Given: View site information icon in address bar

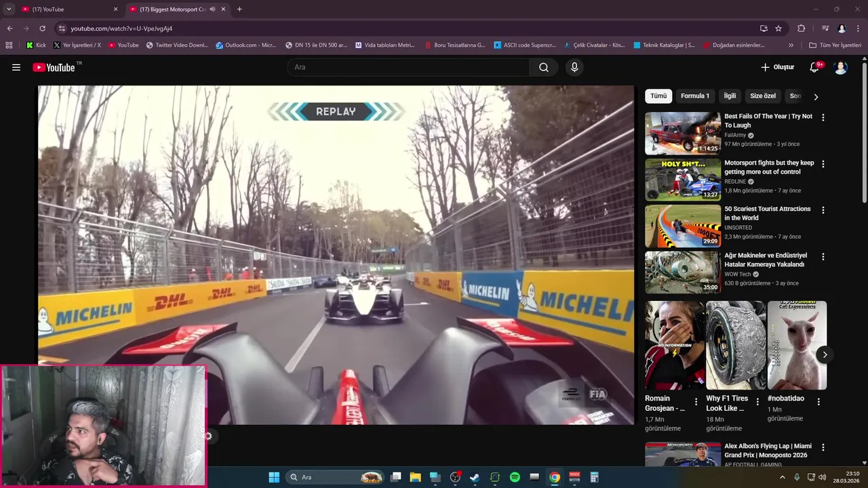Looking at the screenshot, I should (x=62, y=28).
